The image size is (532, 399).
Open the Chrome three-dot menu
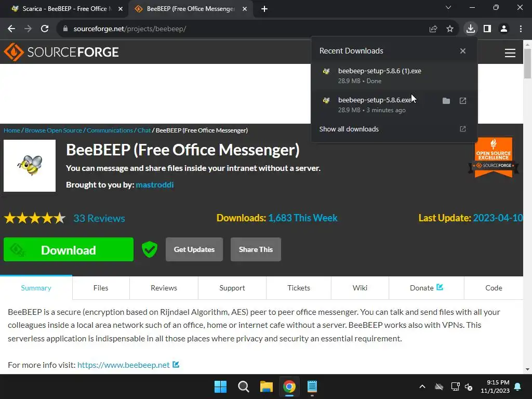[521, 29]
